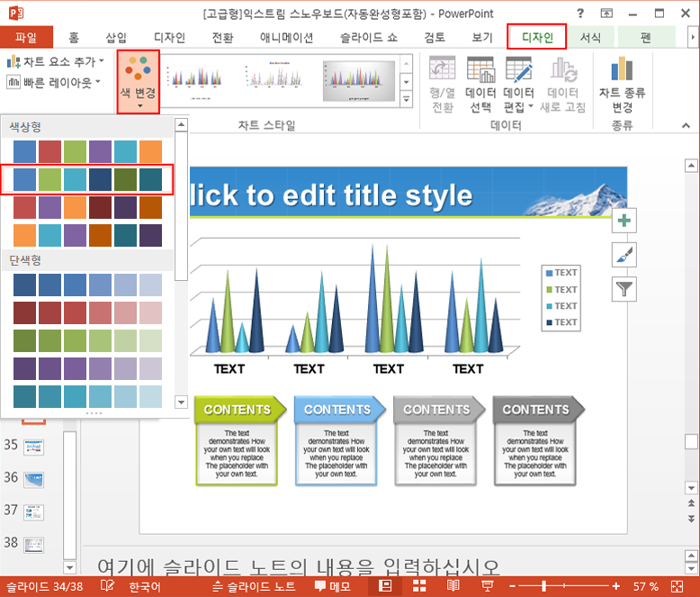Select first chart style thumbnail

(195, 80)
